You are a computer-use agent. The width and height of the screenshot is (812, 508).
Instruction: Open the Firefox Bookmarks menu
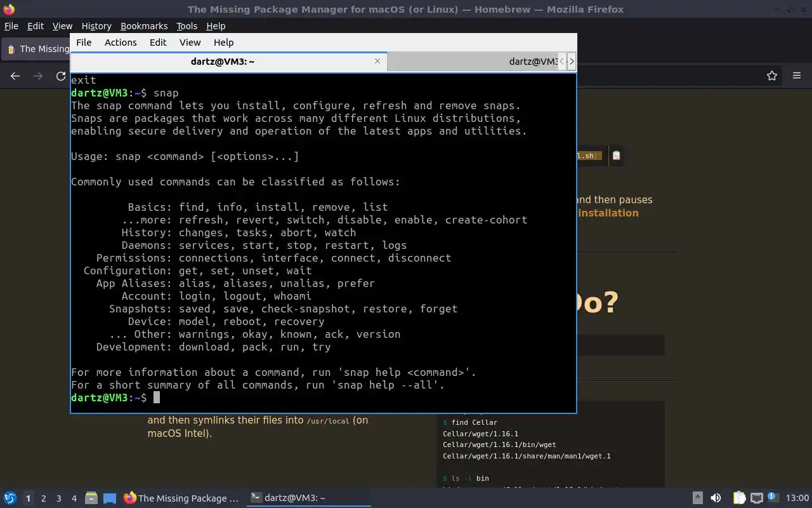[144, 26]
